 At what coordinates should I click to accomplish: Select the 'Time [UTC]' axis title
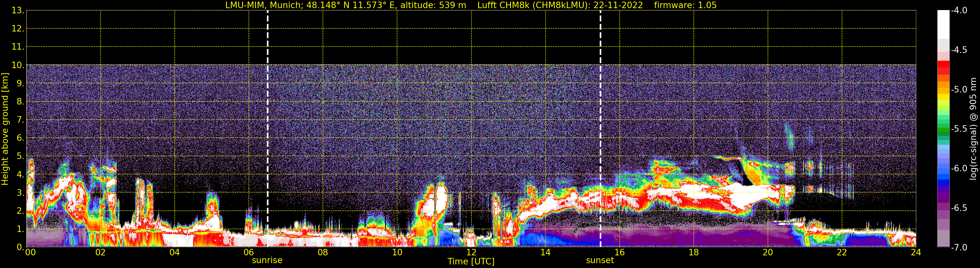click(x=471, y=262)
